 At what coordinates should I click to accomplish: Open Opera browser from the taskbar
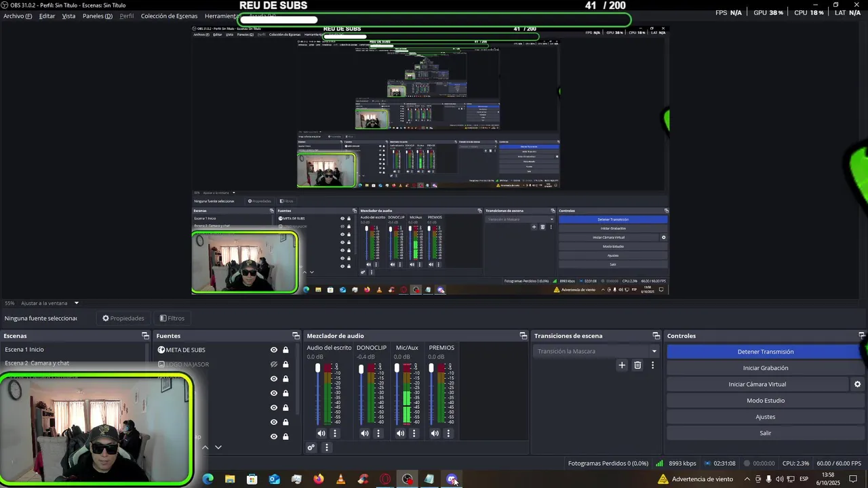pos(385,479)
